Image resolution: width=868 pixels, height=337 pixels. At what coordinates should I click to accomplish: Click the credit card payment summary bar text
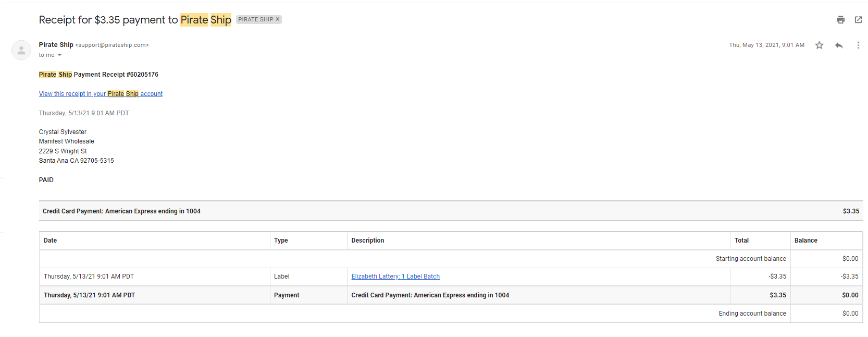pos(121,211)
